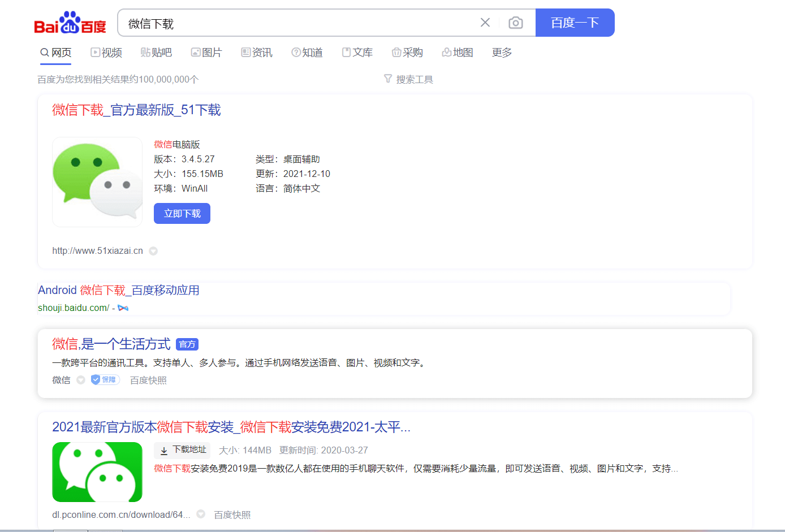
Task: Click the 版本: 3.4.5.27 text
Action: pos(184,159)
